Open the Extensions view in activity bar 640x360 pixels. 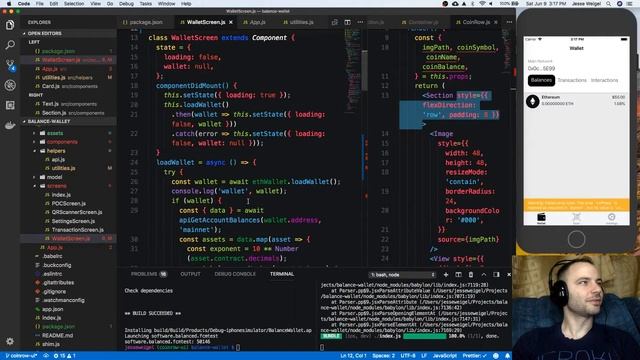[x=10, y=105]
